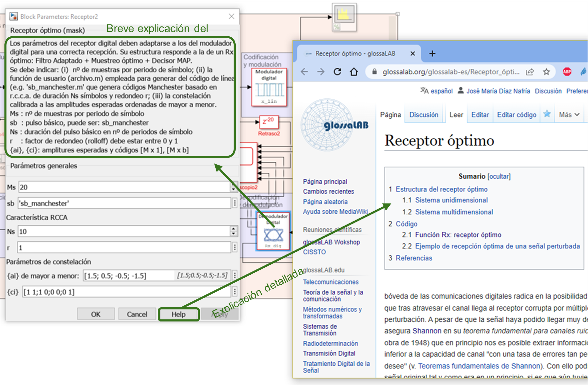Open the Código section link
Image resolution: width=588 pixels, height=385 pixels.
[x=406, y=224]
